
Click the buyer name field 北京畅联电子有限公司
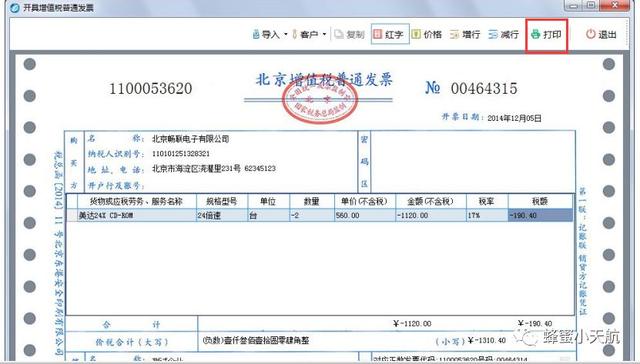[x=191, y=139]
